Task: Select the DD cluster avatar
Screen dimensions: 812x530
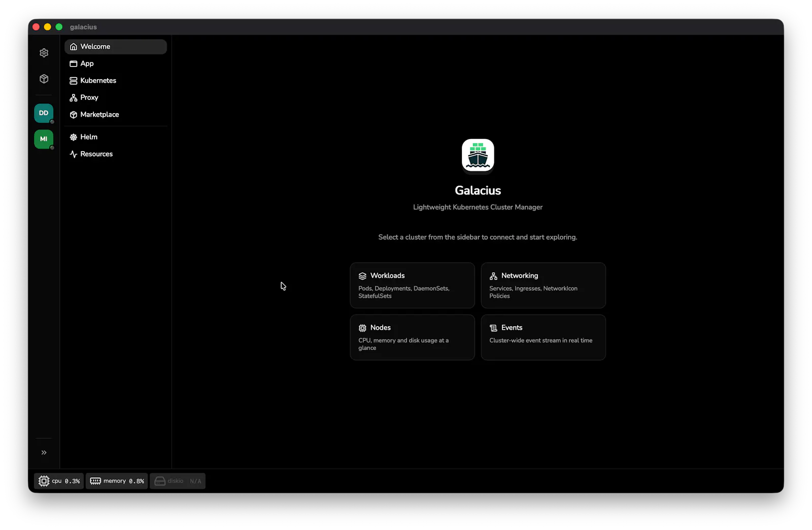Action: [44, 113]
